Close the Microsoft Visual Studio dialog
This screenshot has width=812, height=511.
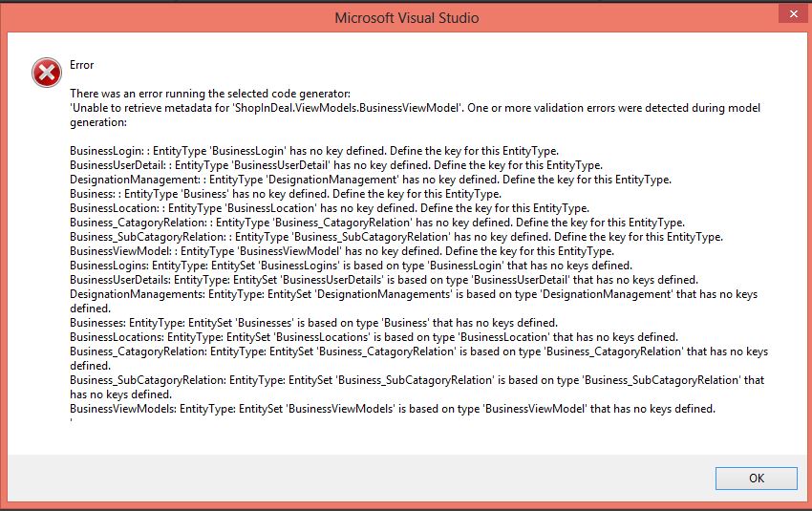pos(793,14)
